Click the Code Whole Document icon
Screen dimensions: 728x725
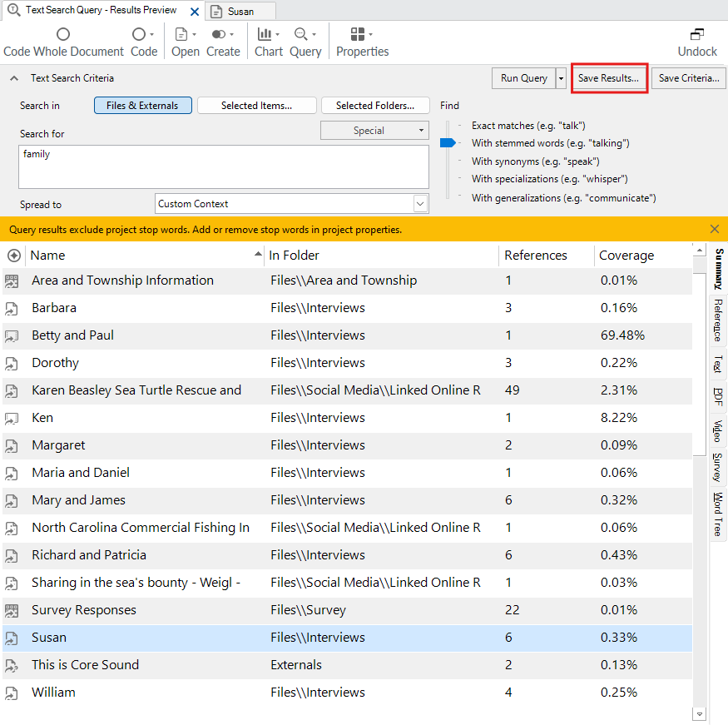[x=63, y=34]
